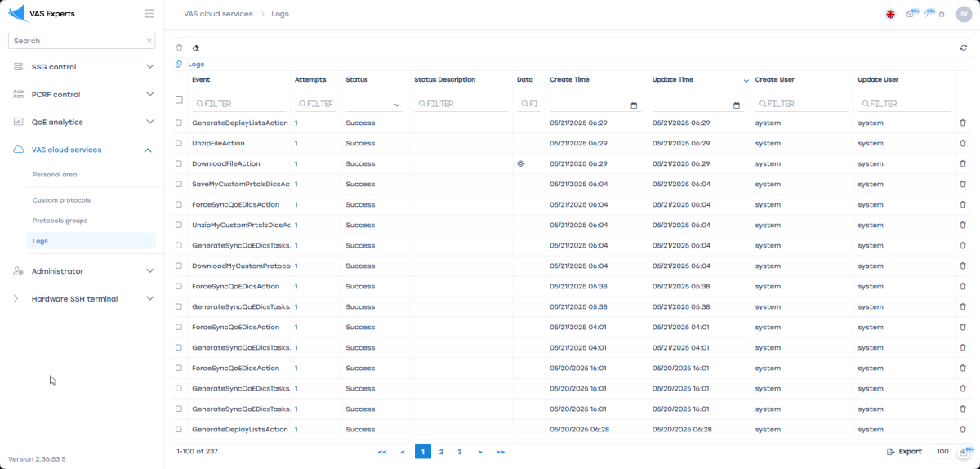Go to Protocols groups menu item

[x=60, y=221]
